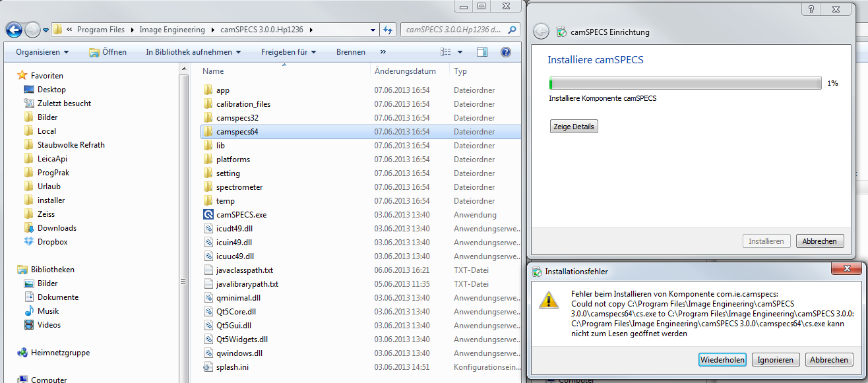Screen dimensions: 868x383
Task: Expand the Freigeben für dropdown
Action: point(288,52)
